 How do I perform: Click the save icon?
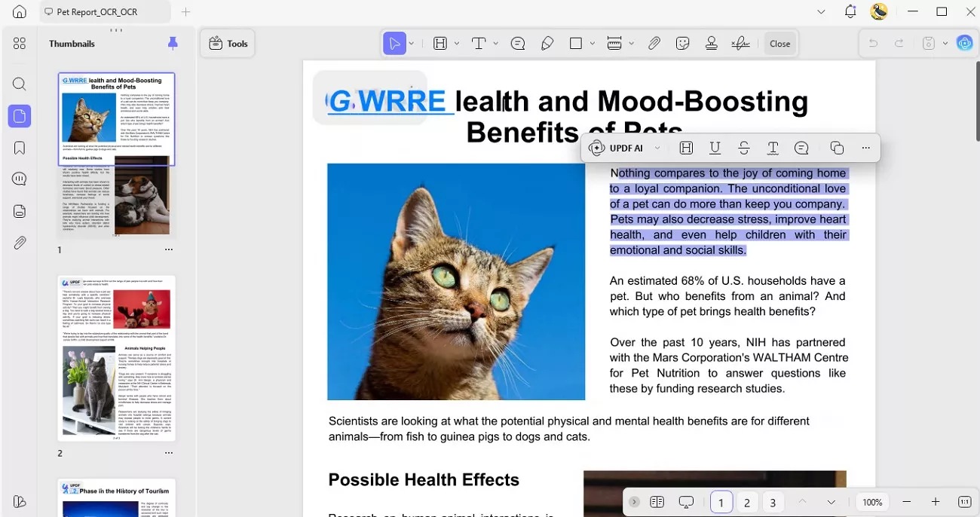pyautogui.click(x=929, y=44)
